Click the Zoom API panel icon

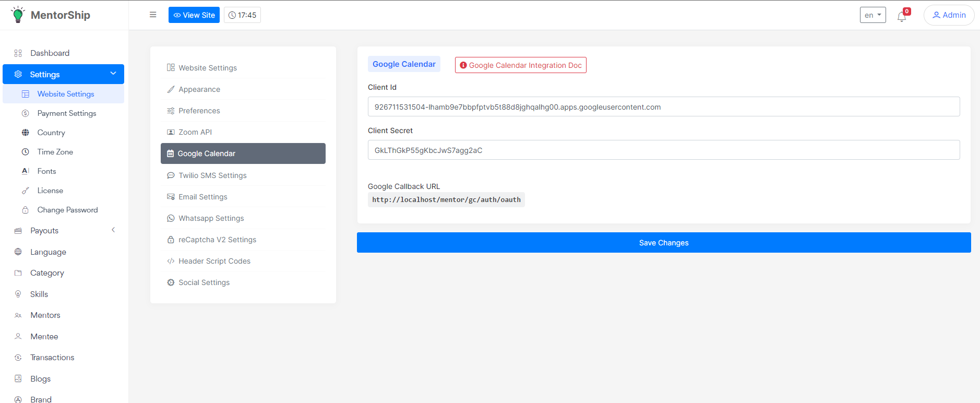[x=171, y=132]
